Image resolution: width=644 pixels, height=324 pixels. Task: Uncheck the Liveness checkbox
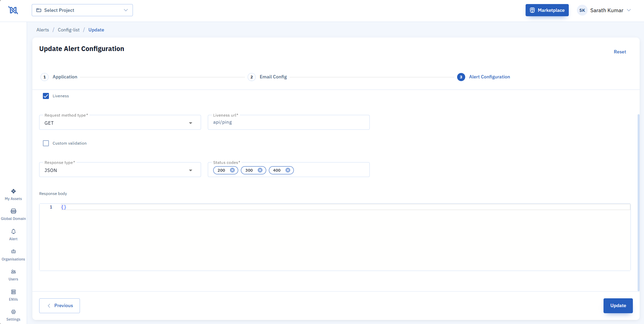pos(46,96)
